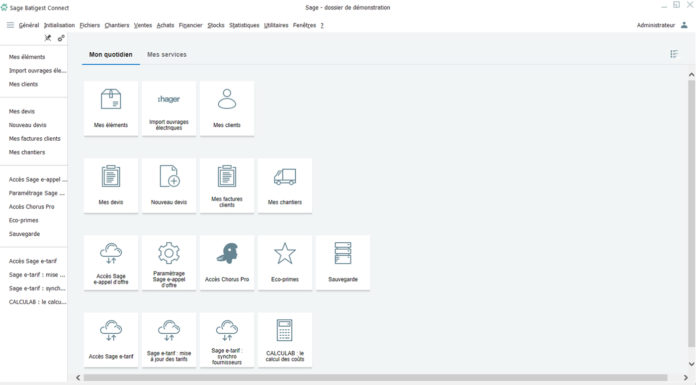Click Accès Chorus Pro in the sidebar

tap(32, 207)
